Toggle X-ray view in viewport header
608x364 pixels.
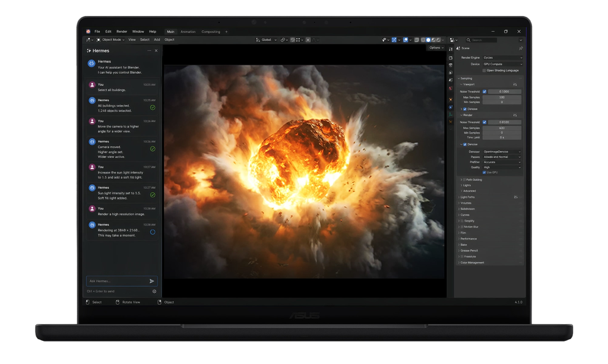click(416, 40)
